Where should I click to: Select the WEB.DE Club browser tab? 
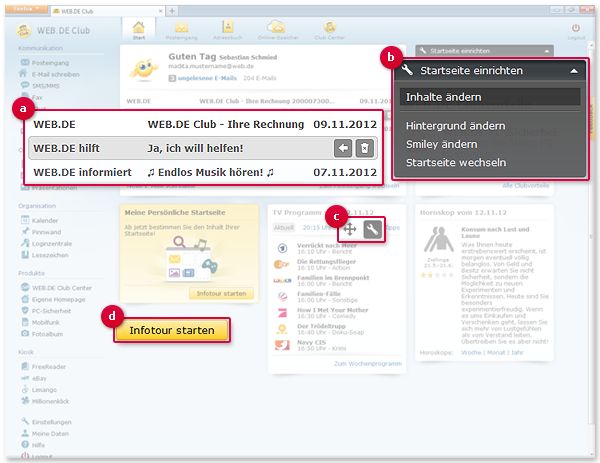click(107, 11)
